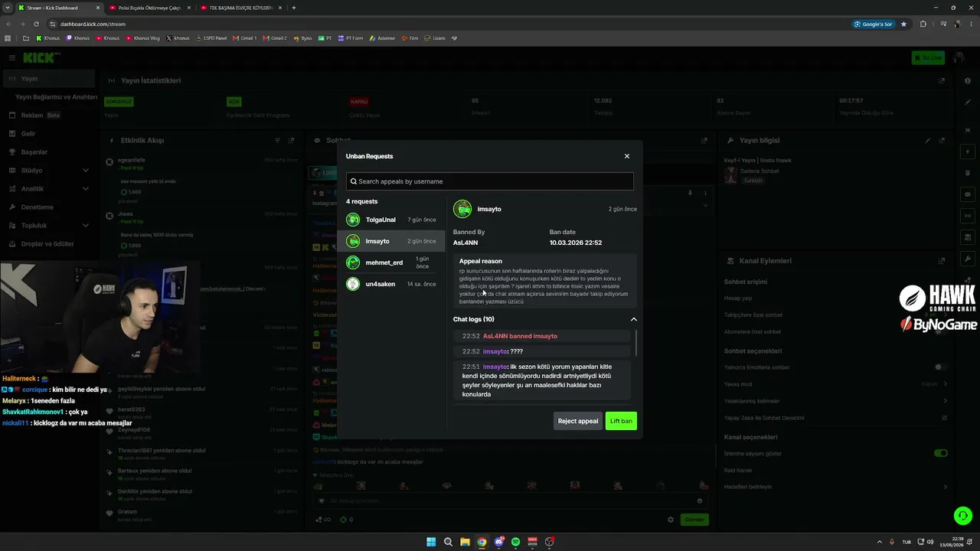The height and width of the screenshot is (551, 980).
Task: Select the Stream - Kick Dashboard tab
Action: click(x=58, y=8)
